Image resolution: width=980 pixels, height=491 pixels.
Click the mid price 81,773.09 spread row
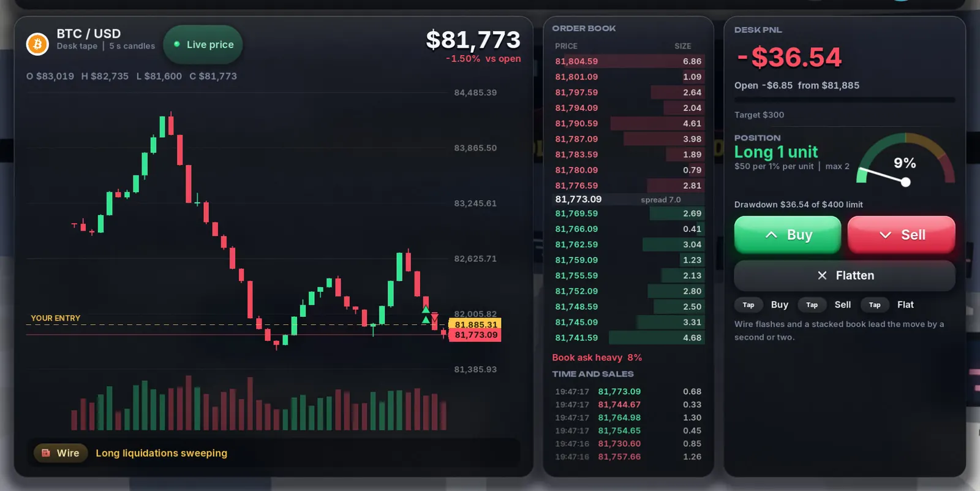tap(628, 199)
